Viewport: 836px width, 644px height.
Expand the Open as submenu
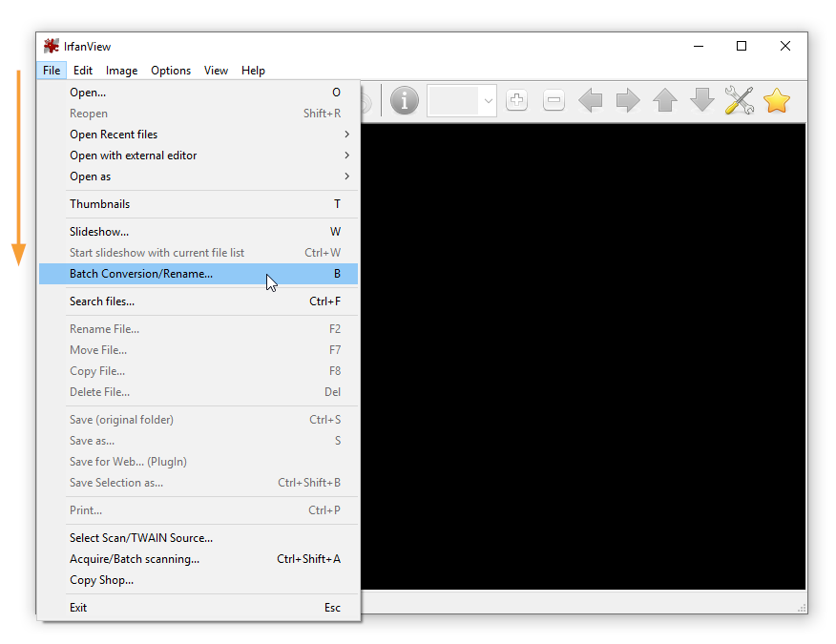coord(199,177)
